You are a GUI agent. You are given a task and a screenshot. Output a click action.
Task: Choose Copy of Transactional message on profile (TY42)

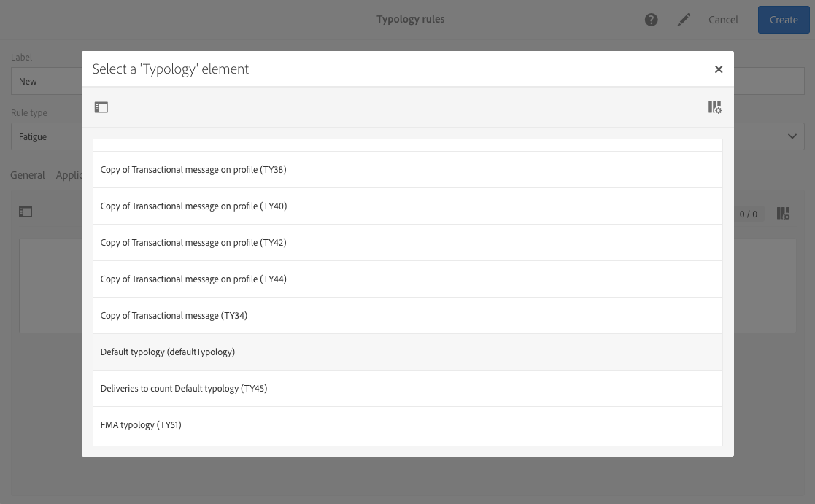(407, 243)
